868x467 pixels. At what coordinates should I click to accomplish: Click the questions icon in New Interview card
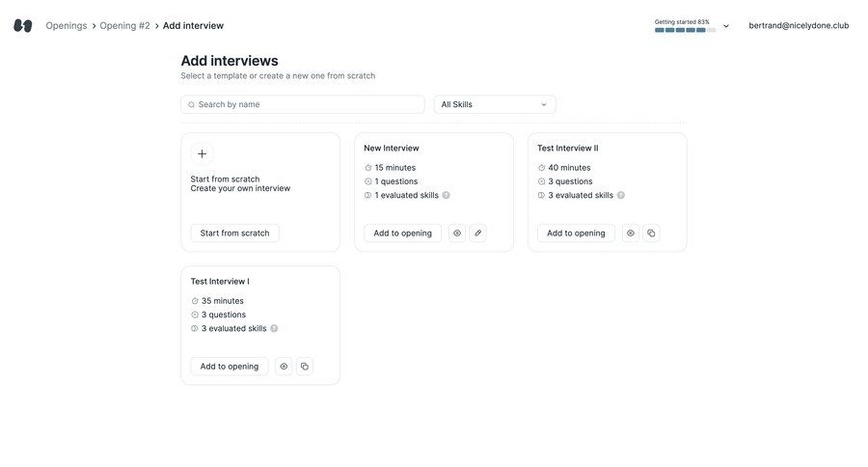coord(368,181)
